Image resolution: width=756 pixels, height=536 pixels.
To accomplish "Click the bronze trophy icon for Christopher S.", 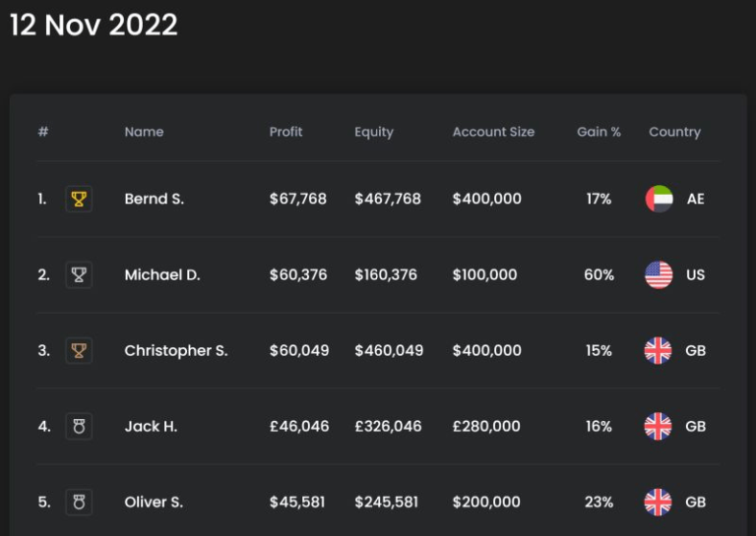I will coord(79,350).
